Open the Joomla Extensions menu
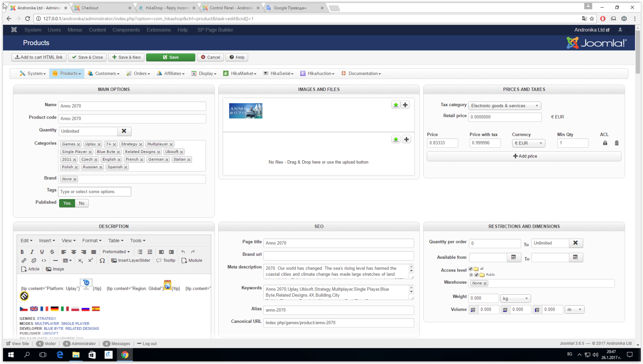This screenshot has width=643, height=364. coord(159,30)
